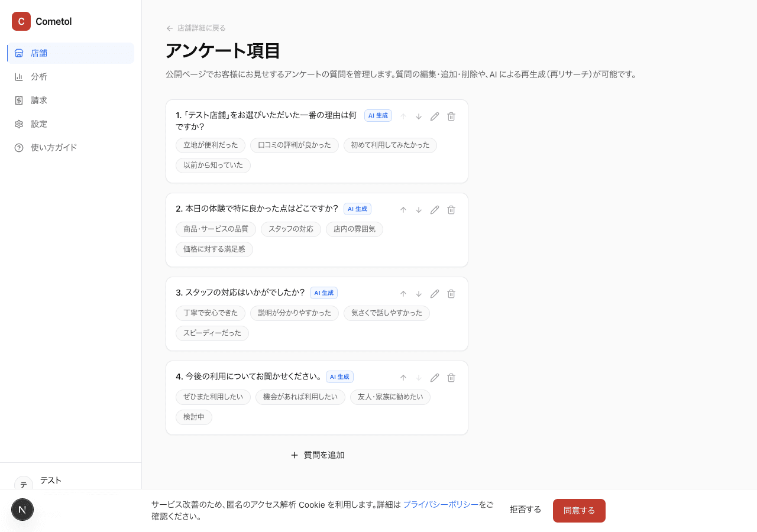Click the AI 生成 badge on question 3
This screenshot has height=532, width=757.
(x=323, y=293)
